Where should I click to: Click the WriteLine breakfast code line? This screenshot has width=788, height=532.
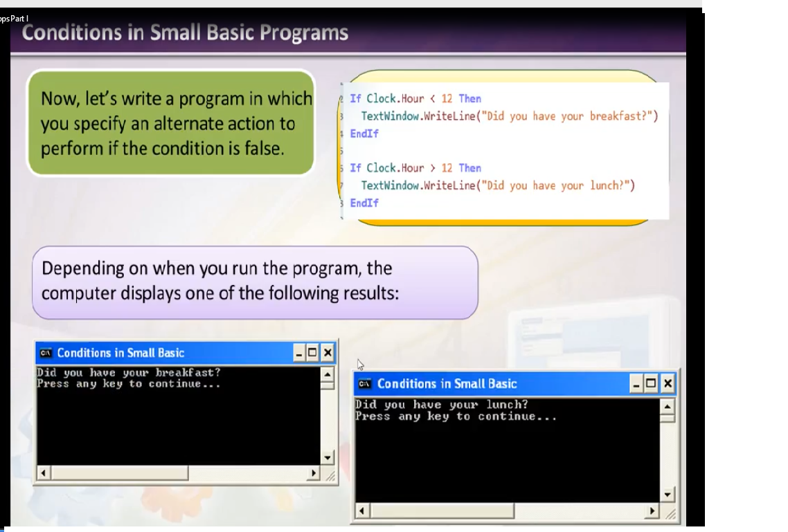point(510,116)
